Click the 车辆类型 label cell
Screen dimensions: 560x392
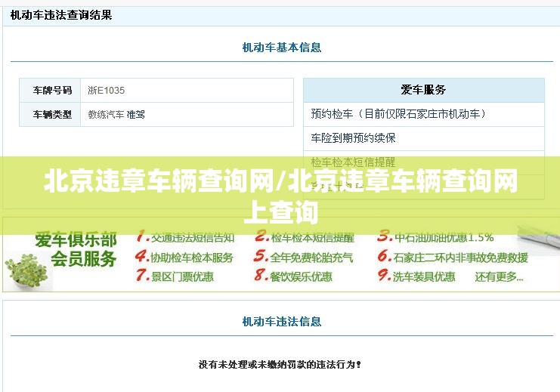coord(50,115)
